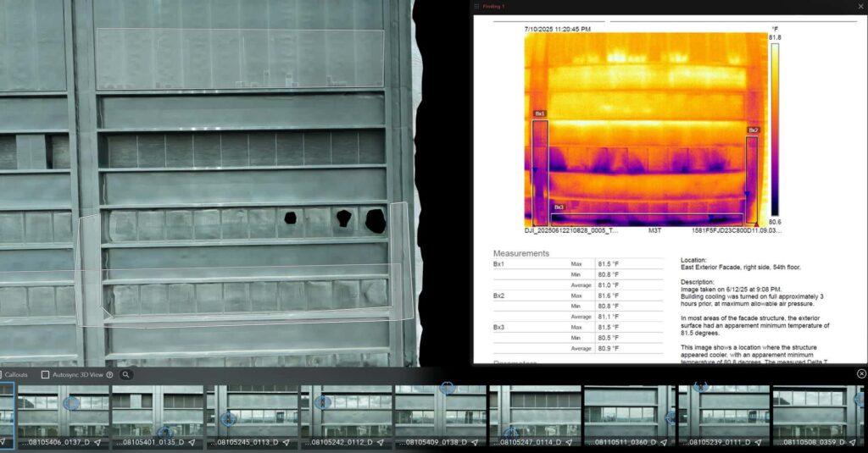Click the Bx3 Average value 80.9 °F

coord(609,349)
